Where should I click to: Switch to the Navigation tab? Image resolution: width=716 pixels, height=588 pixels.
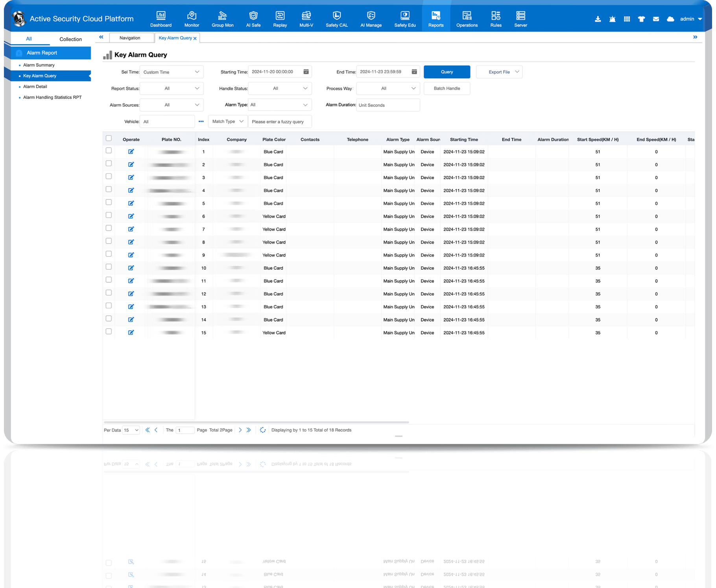pyautogui.click(x=130, y=38)
